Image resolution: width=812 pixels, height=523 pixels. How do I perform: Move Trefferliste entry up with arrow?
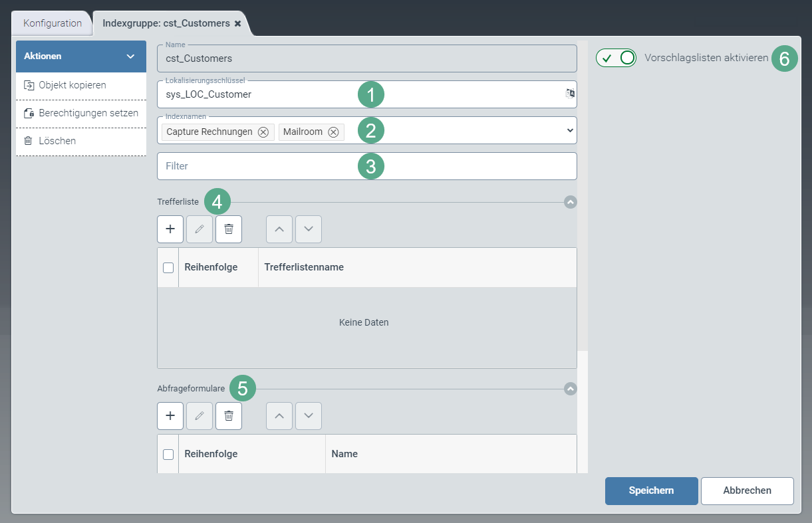[279, 229]
